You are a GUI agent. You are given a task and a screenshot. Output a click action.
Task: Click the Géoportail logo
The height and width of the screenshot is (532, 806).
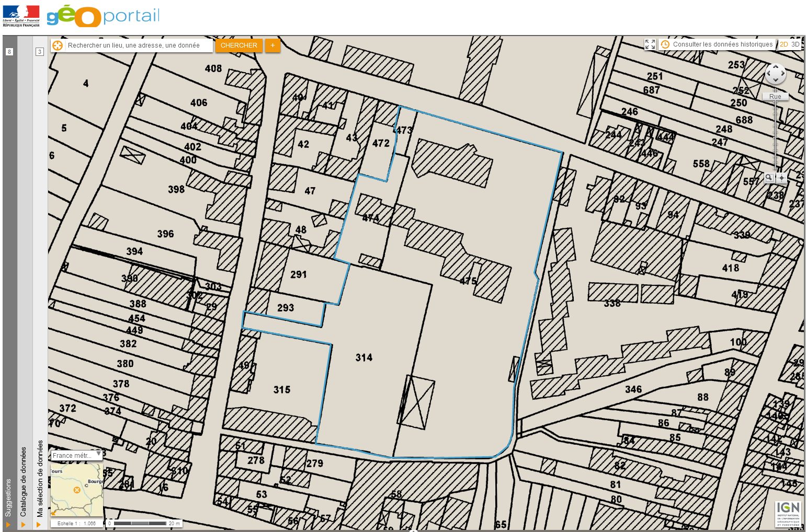pos(103,16)
